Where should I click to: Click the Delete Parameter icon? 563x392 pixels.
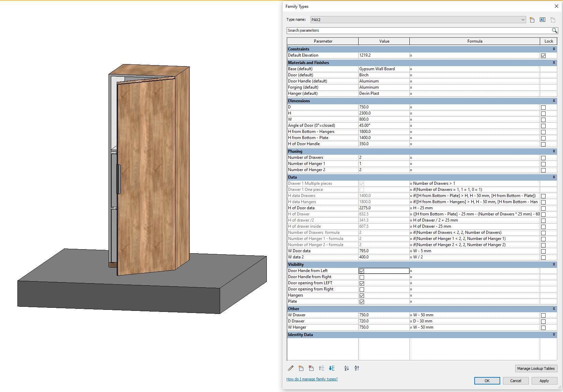point(311,368)
